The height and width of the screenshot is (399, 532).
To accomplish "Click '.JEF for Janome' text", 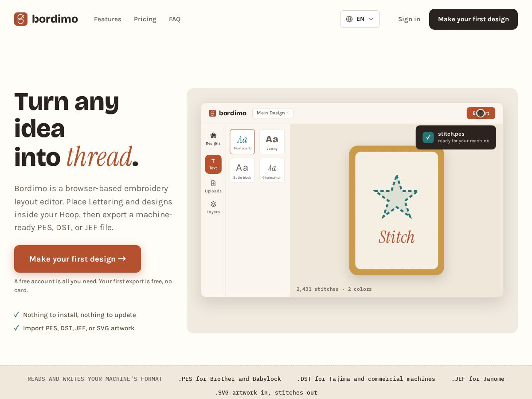I will (x=478, y=379).
